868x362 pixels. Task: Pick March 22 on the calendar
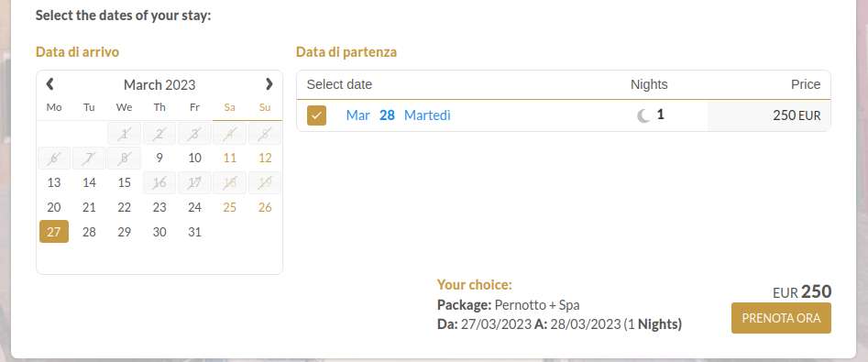click(x=125, y=207)
